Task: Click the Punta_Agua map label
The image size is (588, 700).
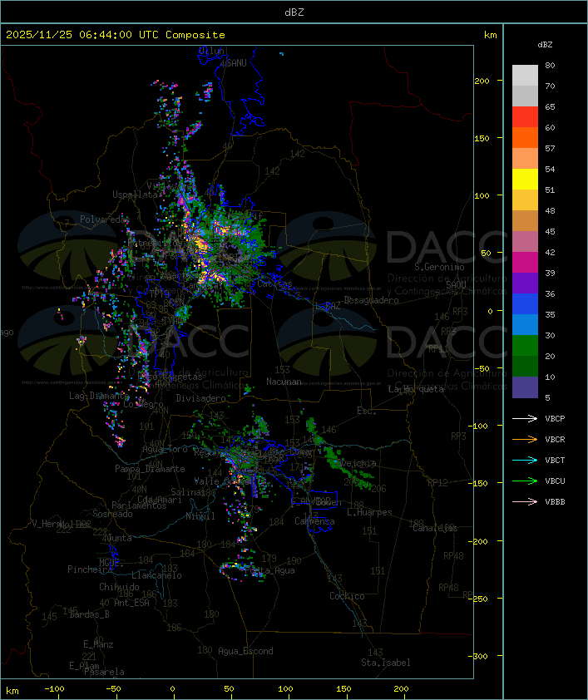Action: 269,570
